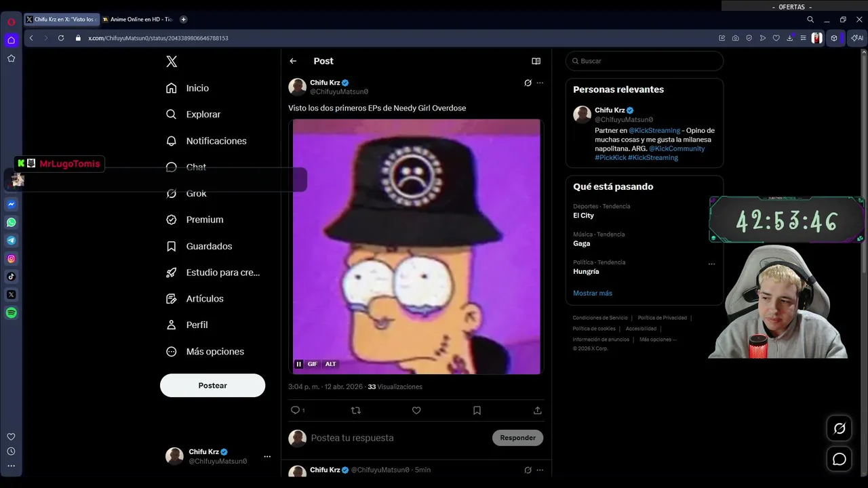
Task: Click the address bar URL
Action: pyautogui.click(x=158, y=38)
